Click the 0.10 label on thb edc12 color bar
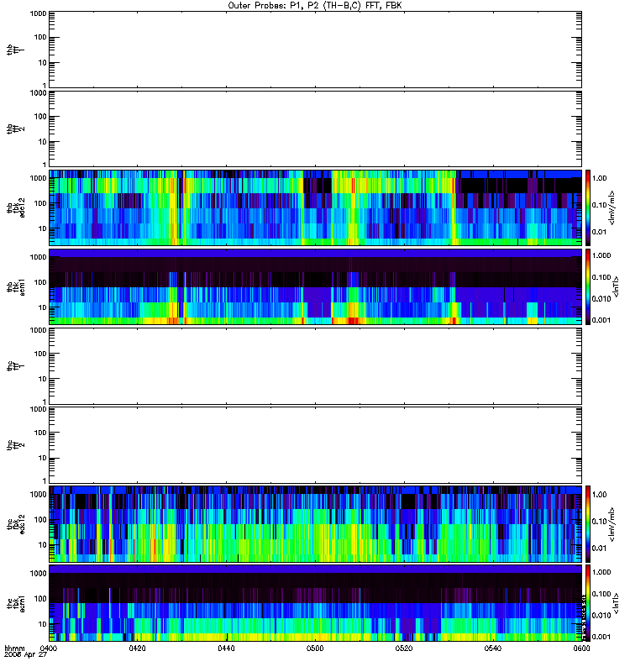The image size is (630, 672). coord(599,205)
